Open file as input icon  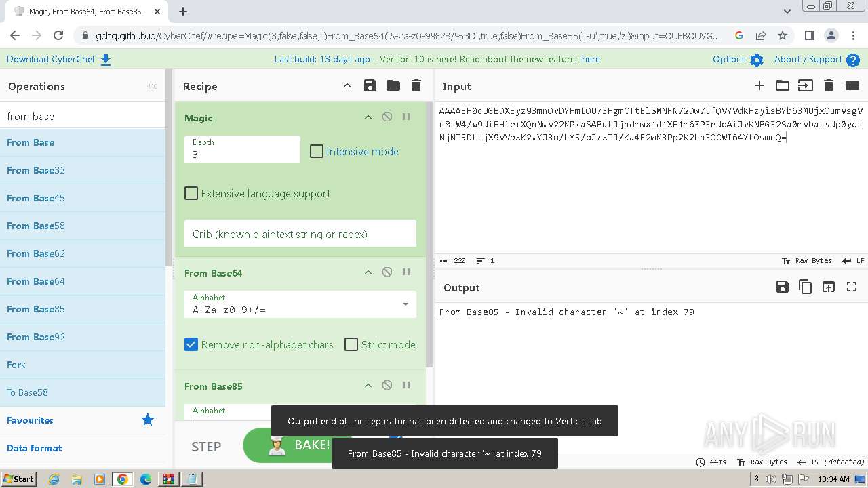tap(805, 85)
